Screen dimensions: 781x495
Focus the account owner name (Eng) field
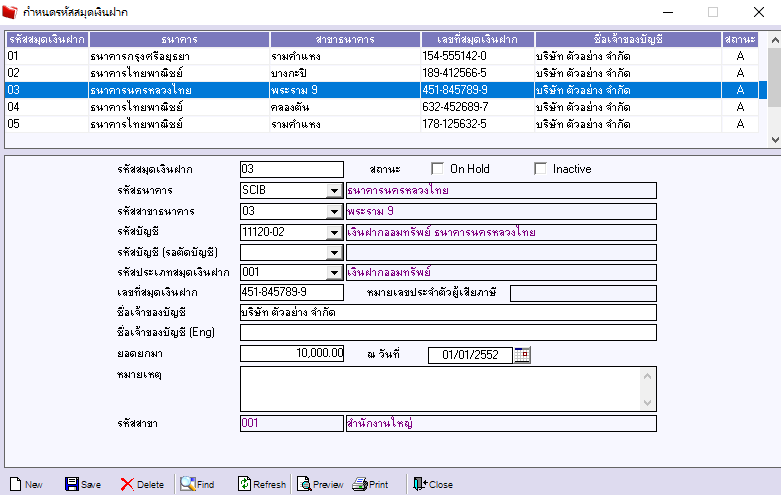[448, 333]
